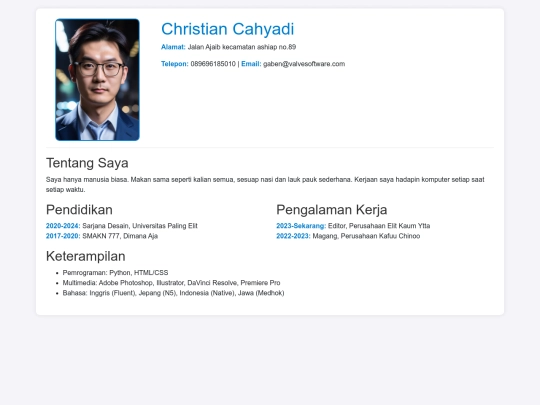Click Magang, Perusahaan Kafuu Chinoo
This screenshot has height=405, width=540.
click(x=366, y=236)
